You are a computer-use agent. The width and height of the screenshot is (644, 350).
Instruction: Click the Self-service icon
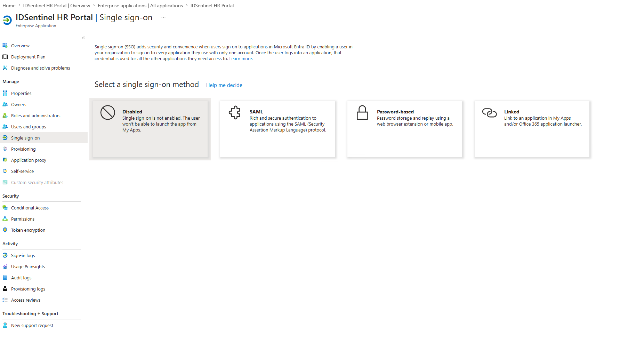point(5,171)
